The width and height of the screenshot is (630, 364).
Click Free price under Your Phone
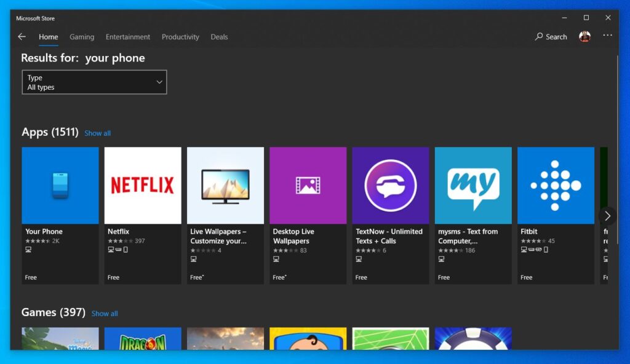pos(31,277)
